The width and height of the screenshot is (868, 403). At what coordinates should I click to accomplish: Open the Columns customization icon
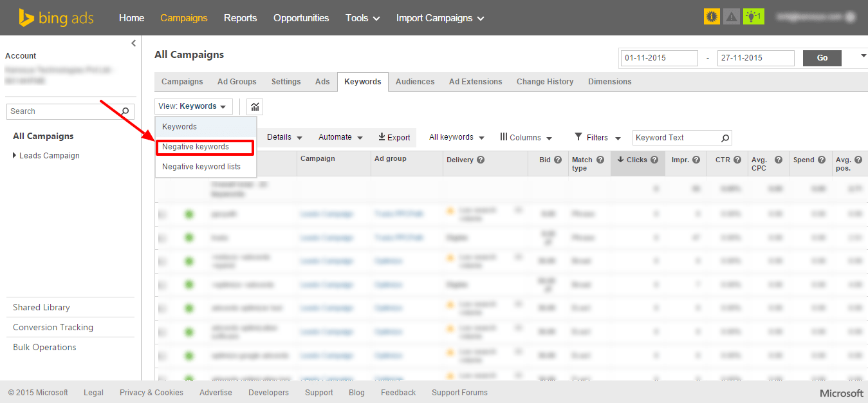tap(505, 137)
